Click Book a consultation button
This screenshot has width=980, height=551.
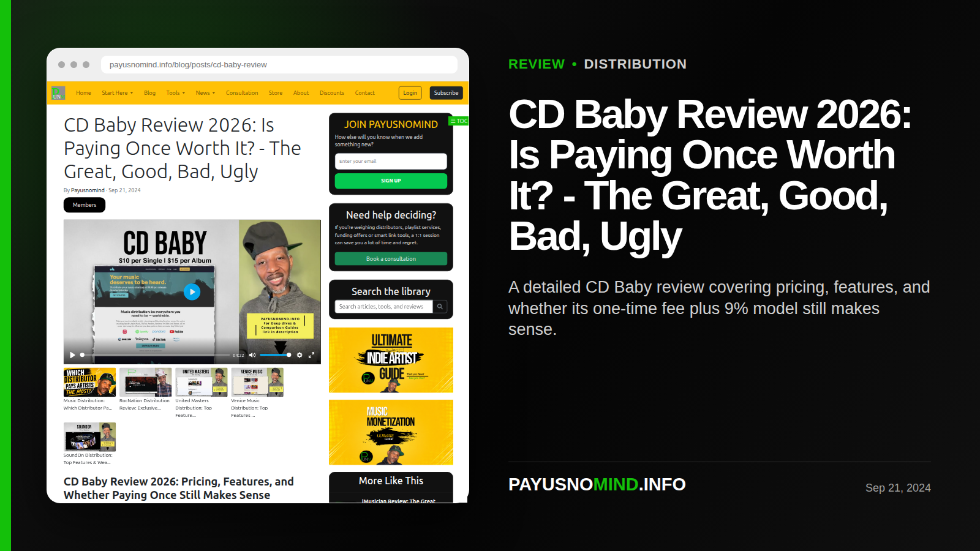click(x=391, y=259)
